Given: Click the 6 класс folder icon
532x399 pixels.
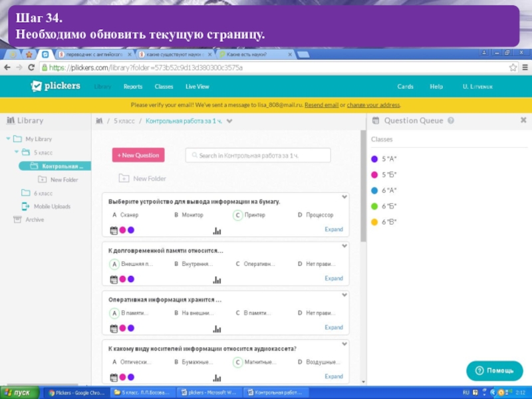Looking at the screenshot, I should [x=26, y=193].
